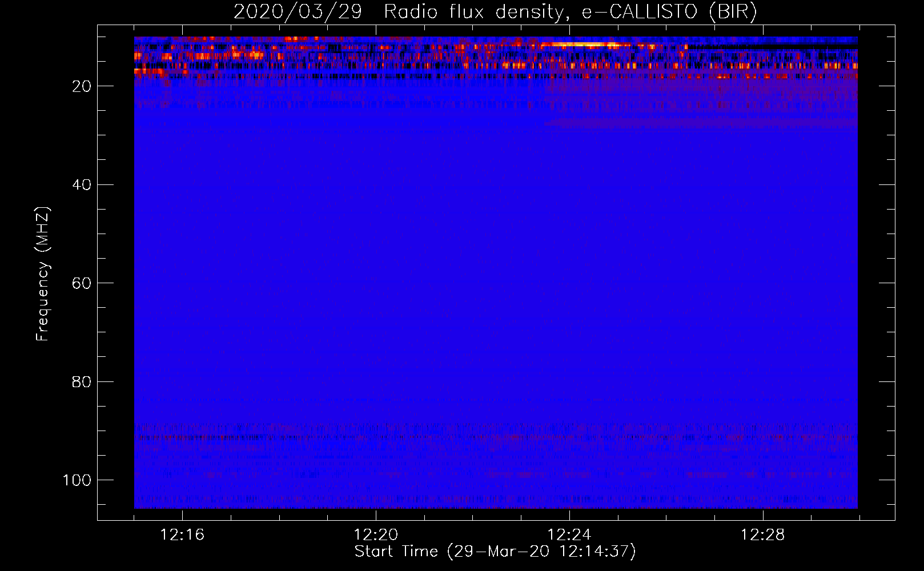Image resolution: width=924 pixels, height=571 pixels.
Task: Click the time tick label "12:28"
Action: [x=763, y=535]
